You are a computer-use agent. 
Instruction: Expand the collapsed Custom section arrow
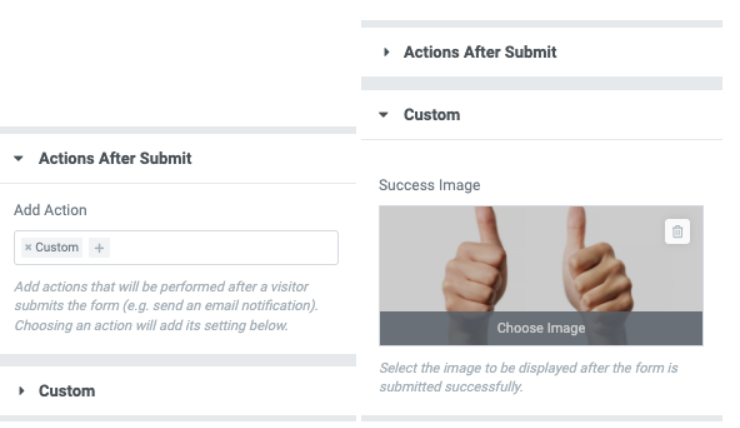click(x=21, y=391)
